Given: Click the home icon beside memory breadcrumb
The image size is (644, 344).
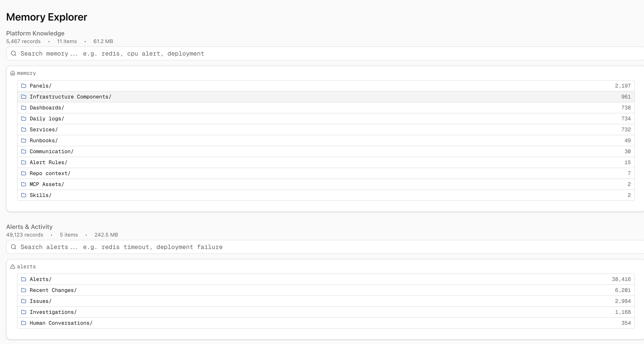Looking at the screenshot, I should click(x=12, y=73).
